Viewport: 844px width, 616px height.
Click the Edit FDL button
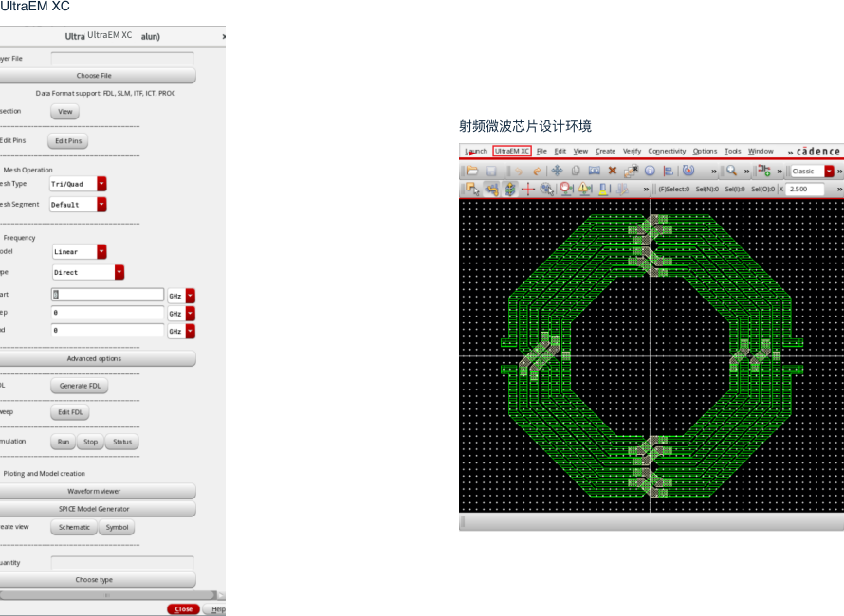pos(70,412)
